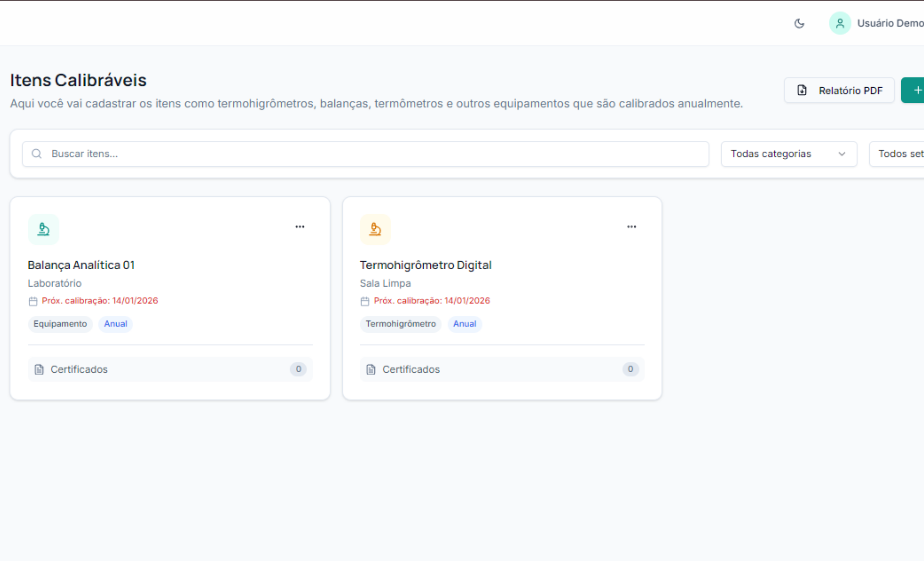Screen dimensions: 924x561
Task: Click the Equipamento category tag
Action: [60, 324]
